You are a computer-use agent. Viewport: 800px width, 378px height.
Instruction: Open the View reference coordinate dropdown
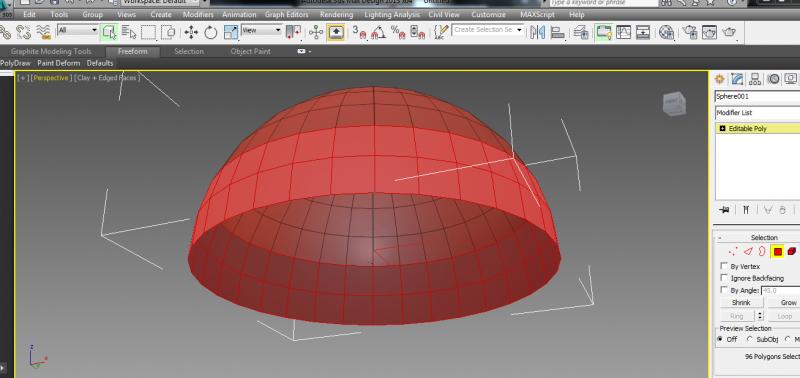point(262,31)
